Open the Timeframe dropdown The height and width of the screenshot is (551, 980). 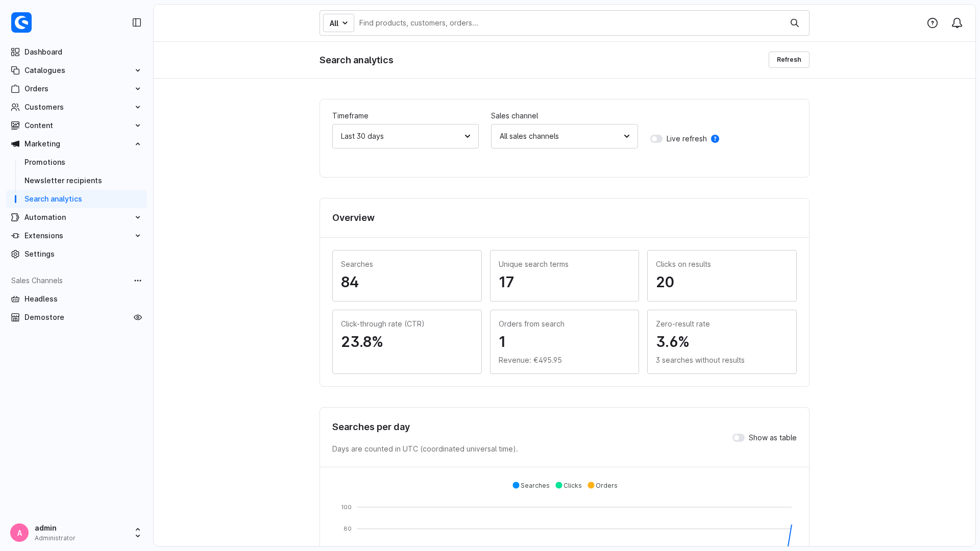405,136
